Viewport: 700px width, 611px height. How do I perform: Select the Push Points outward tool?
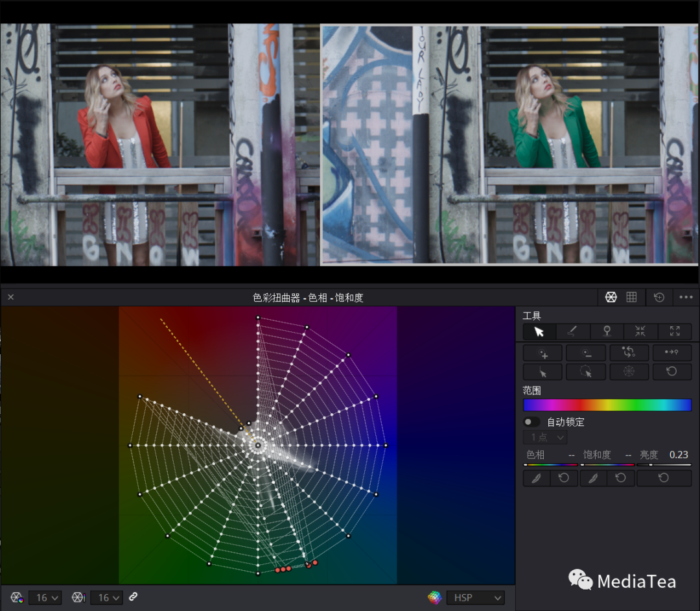pos(674,332)
